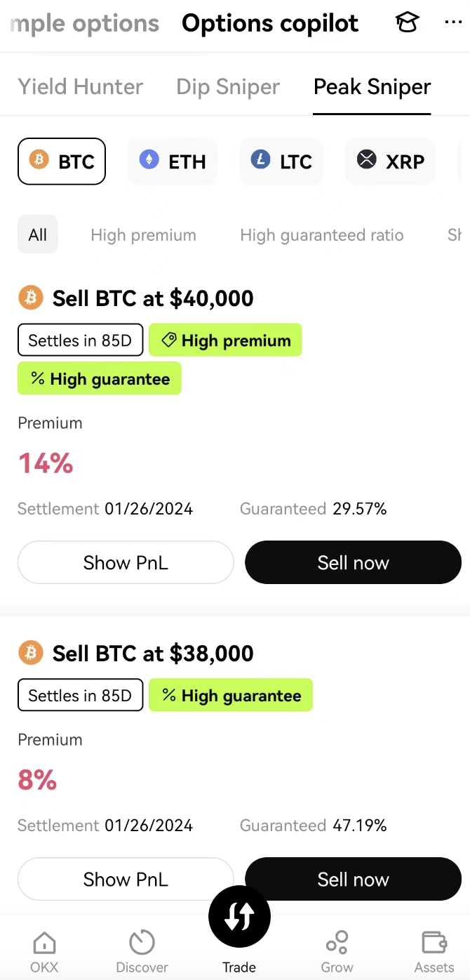The image size is (470, 980).
Task: Open the three-dot more options menu
Action: [x=453, y=23]
